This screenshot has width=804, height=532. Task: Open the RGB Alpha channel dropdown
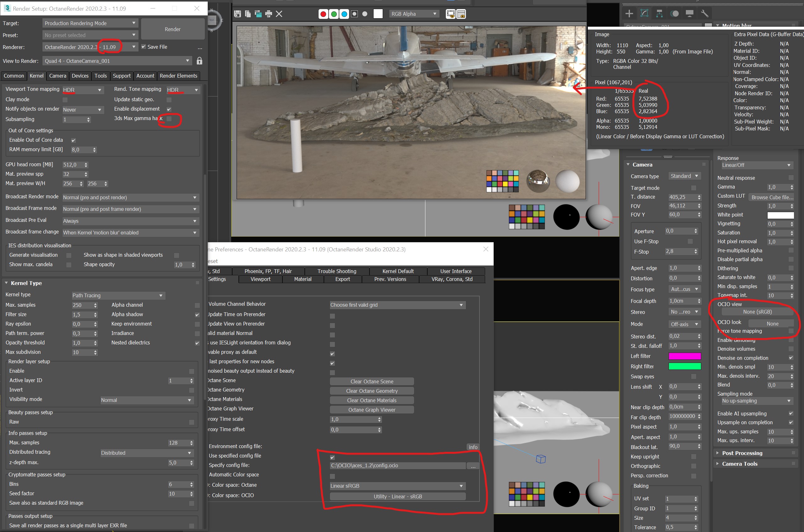(413, 14)
